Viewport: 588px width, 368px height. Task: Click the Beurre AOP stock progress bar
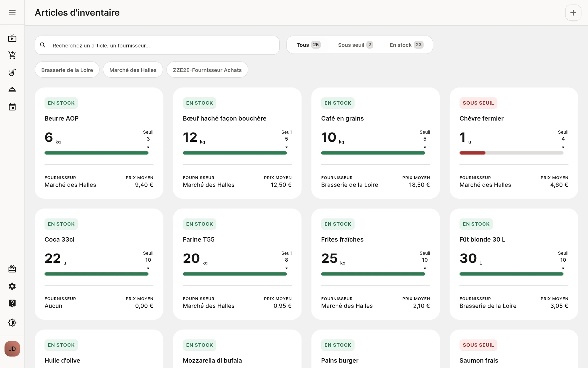[96, 153]
